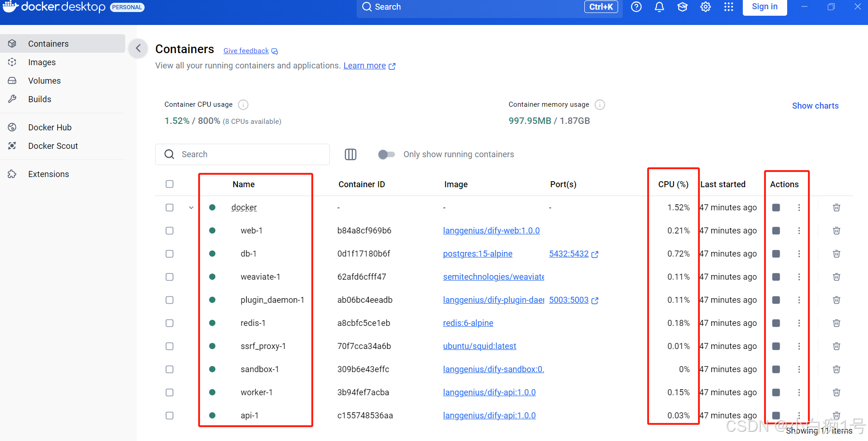Collapse the docker stack chevron
The height and width of the screenshot is (441, 868).
tap(191, 208)
